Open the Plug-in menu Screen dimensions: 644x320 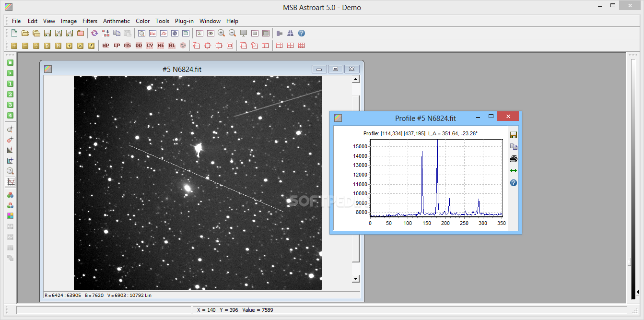tap(185, 21)
